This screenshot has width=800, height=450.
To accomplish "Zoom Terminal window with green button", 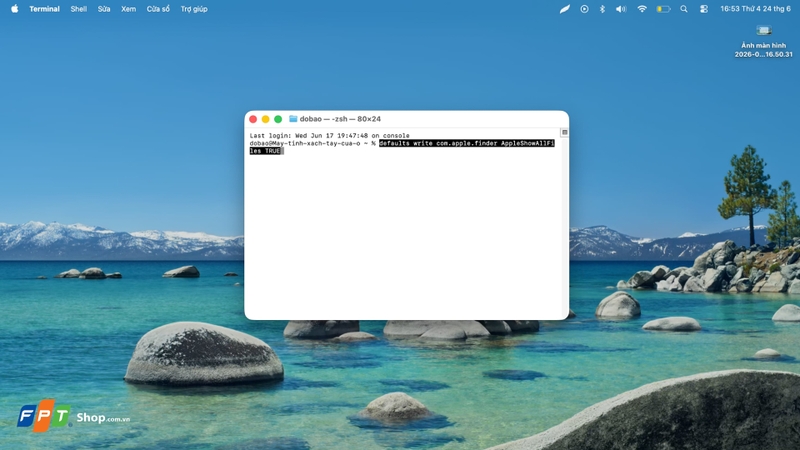I will [x=278, y=119].
